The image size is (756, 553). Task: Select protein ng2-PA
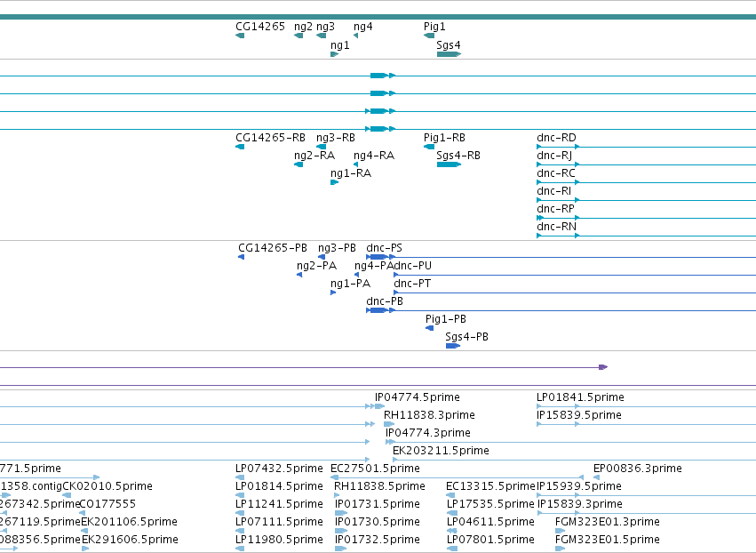(317, 266)
